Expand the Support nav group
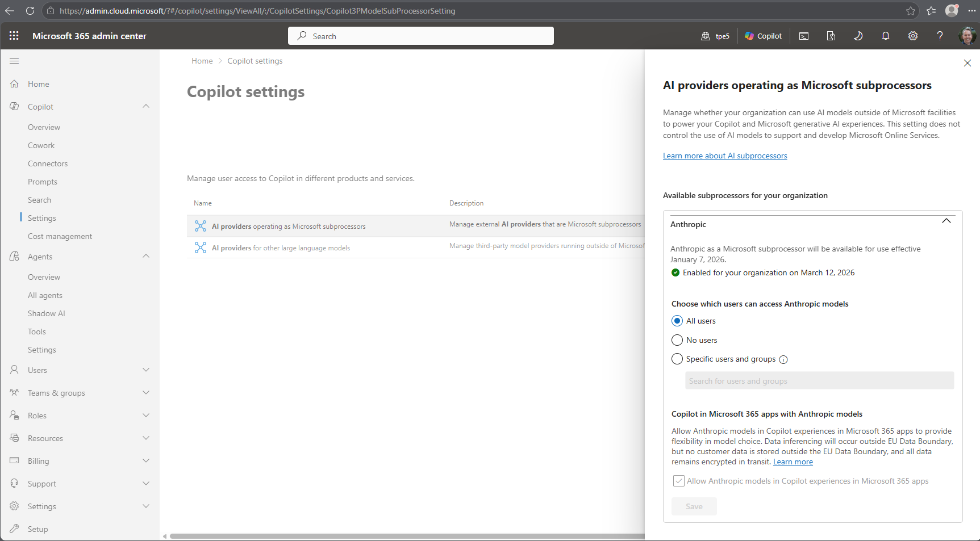The width and height of the screenshot is (980, 541). coord(146,484)
